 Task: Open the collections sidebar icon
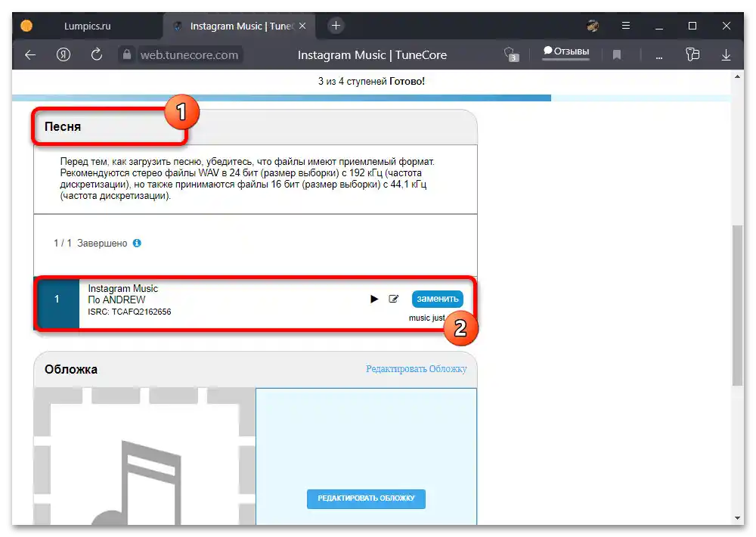pos(692,54)
